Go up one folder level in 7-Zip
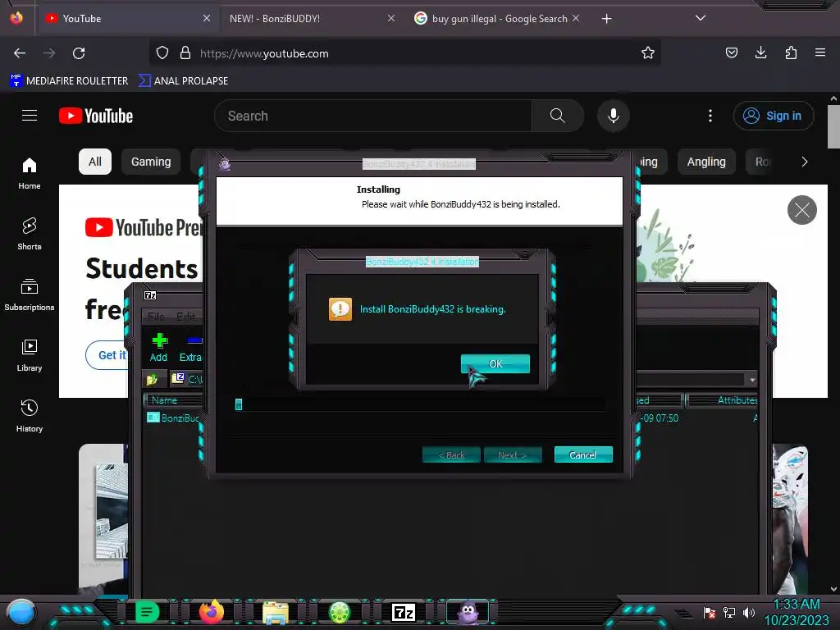Screen dimensions: 840x630 tap(152, 379)
